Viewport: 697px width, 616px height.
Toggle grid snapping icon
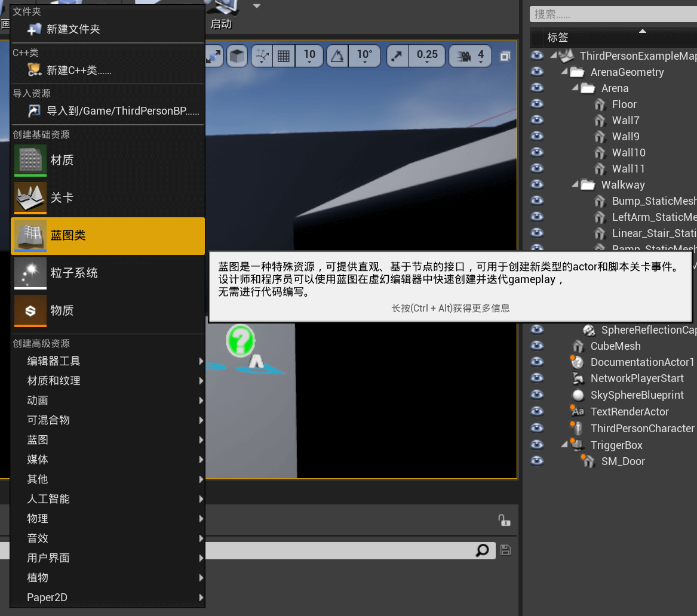coord(284,56)
